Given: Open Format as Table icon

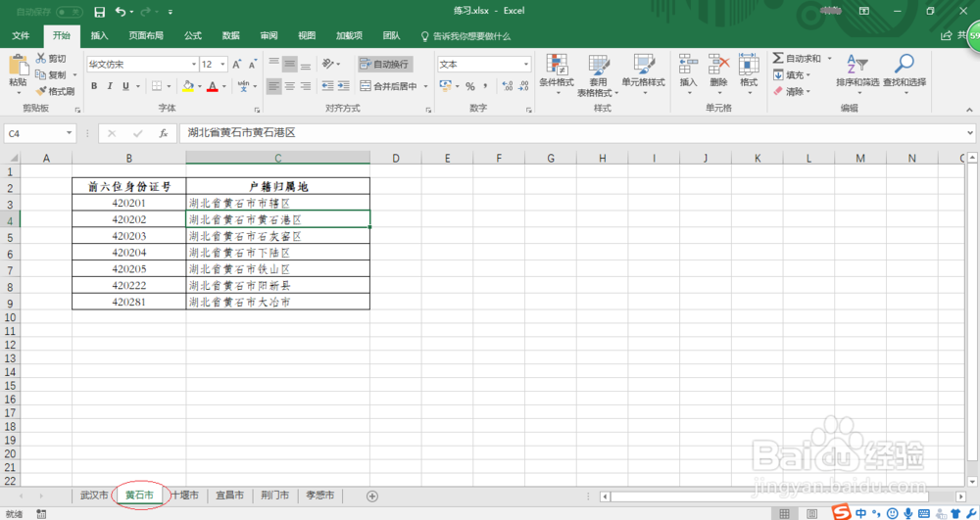Looking at the screenshot, I should (598, 65).
